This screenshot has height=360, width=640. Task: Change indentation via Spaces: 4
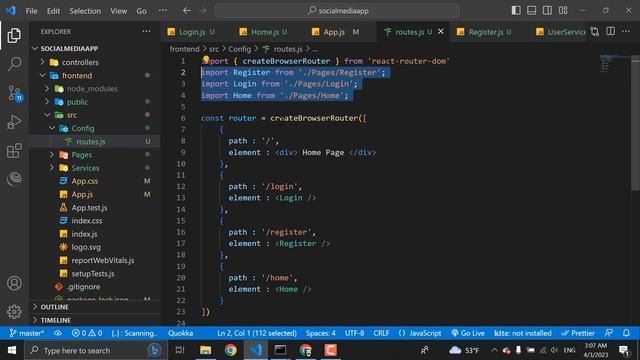(x=321, y=333)
